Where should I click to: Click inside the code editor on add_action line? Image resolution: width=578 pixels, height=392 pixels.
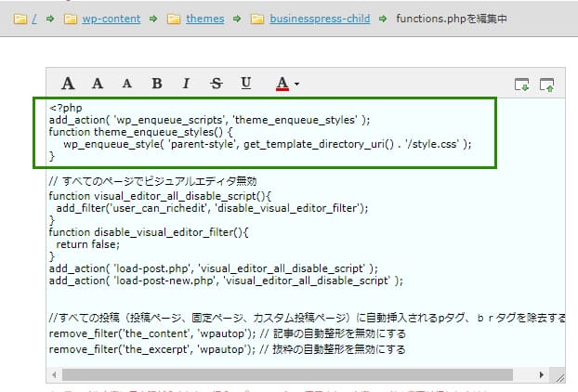click(209, 119)
